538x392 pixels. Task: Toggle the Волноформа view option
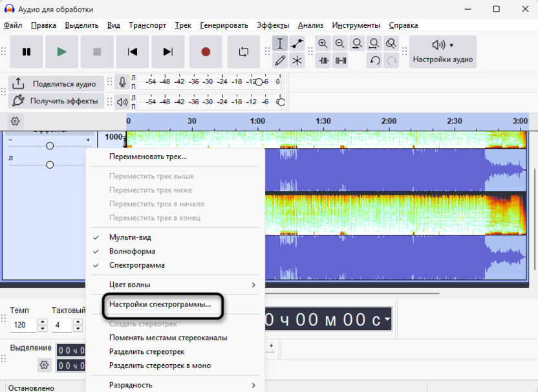click(132, 251)
